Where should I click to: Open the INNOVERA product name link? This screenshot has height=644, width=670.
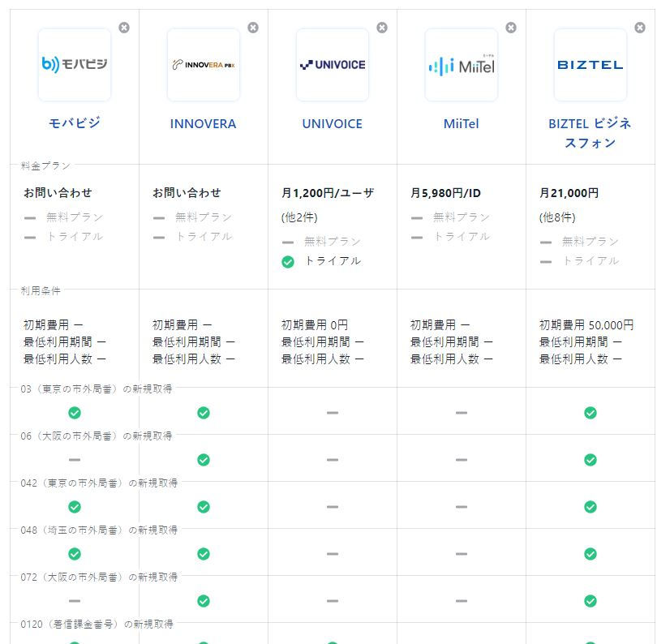tap(204, 124)
